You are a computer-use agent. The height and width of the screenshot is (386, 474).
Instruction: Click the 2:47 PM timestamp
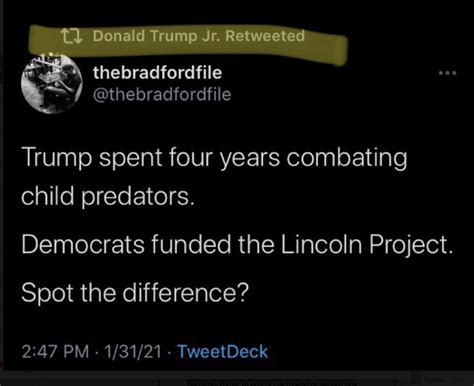(x=56, y=352)
